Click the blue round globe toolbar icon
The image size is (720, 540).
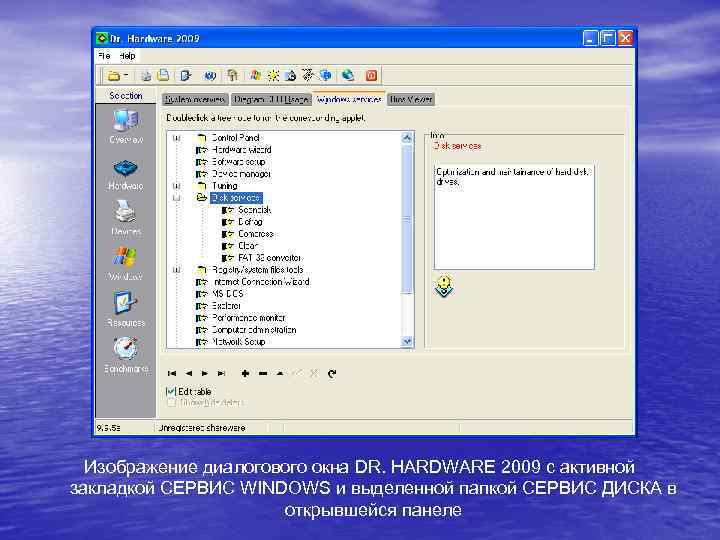click(210, 75)
